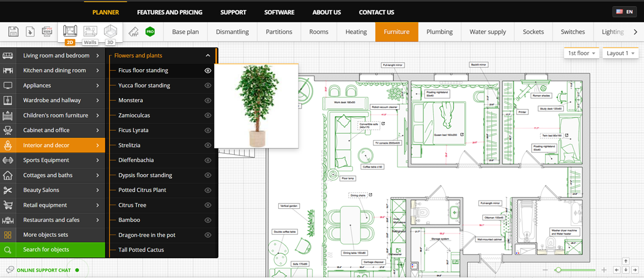Collapse the Flowers and plants section
This screenshot has height=278, width=644.
(x=208, y=56)
